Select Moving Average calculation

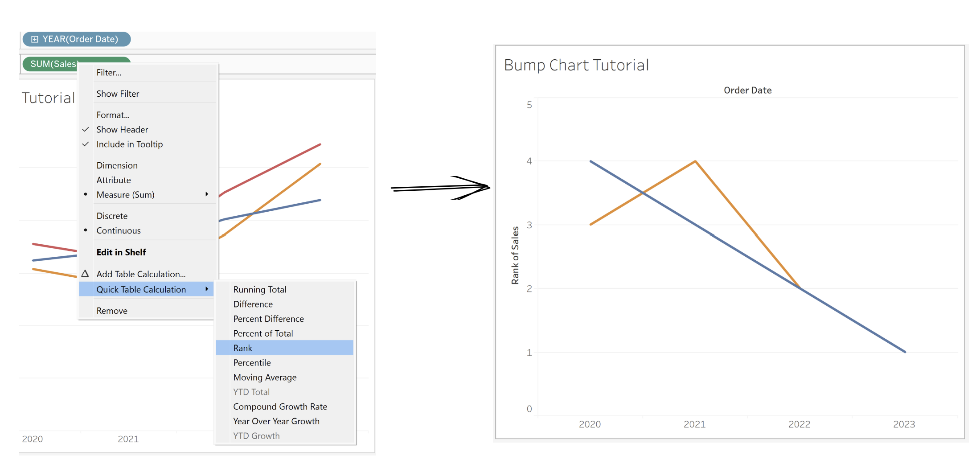tap(265, 378)
